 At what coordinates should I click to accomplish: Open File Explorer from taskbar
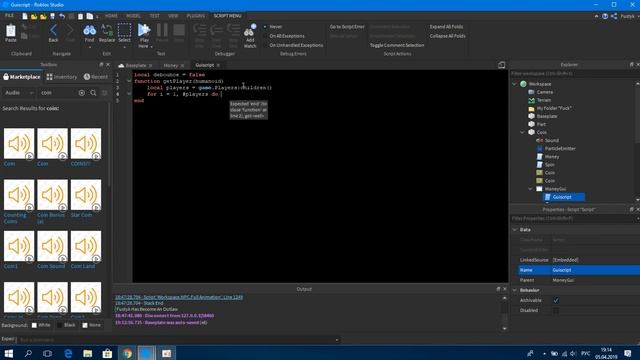point(87,353)
